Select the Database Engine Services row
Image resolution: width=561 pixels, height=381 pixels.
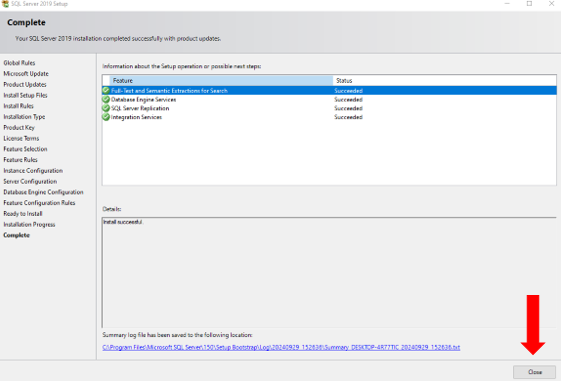click(x=329, y=99)
